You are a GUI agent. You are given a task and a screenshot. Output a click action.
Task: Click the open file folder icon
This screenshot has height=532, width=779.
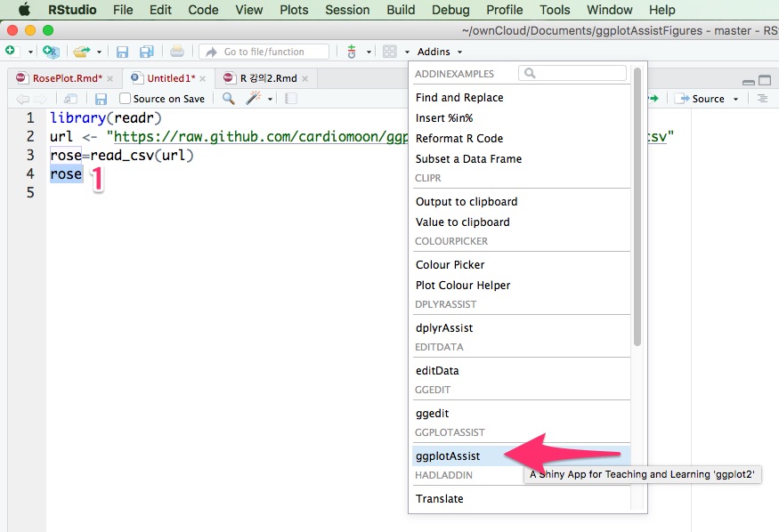pyautogui.click(x=82, y=51)
